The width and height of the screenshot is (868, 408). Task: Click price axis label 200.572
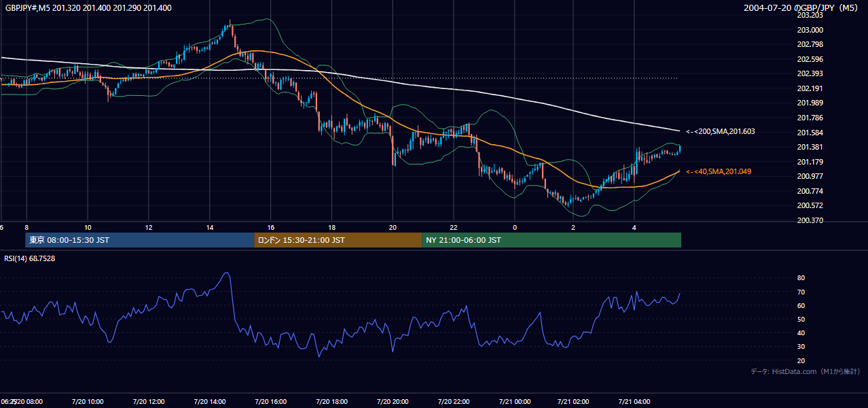(x=810, y=205)
